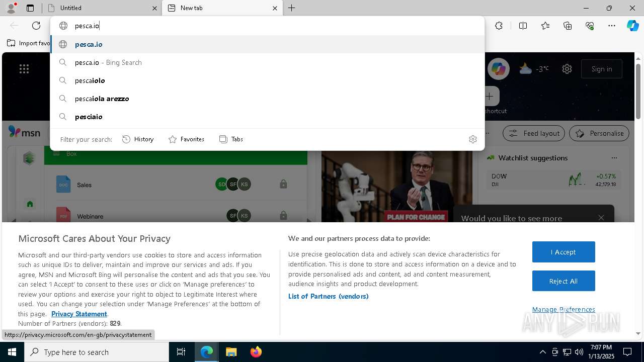Refresh the page
The height and width of the screenshot is (362, 644).
point(36,26)
